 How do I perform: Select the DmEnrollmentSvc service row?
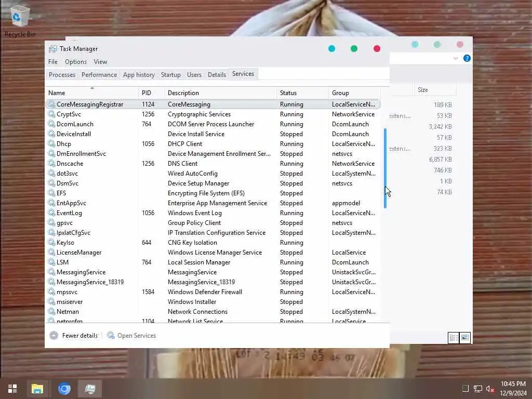tap(212, 153)
